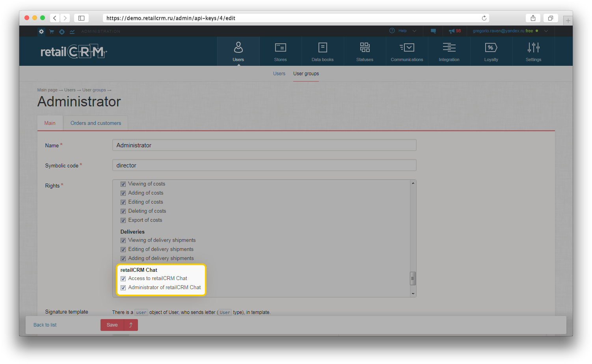Click the crosshair target icon in top bar
This screenshot has height=364, width=592.
62,32
